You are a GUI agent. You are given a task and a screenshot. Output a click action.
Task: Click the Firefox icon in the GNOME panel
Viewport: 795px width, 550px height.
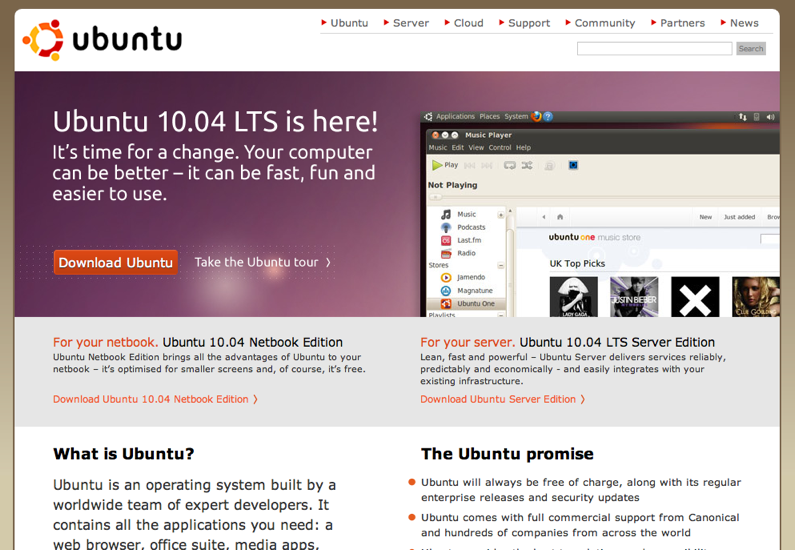536,117
